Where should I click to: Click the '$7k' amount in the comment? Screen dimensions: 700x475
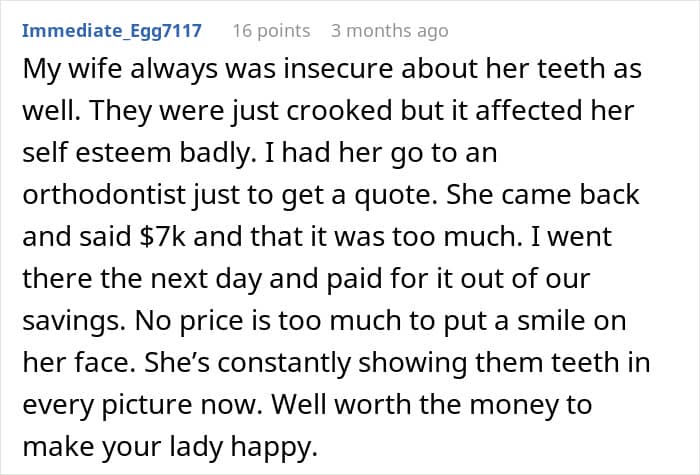(x=162, y=236)
